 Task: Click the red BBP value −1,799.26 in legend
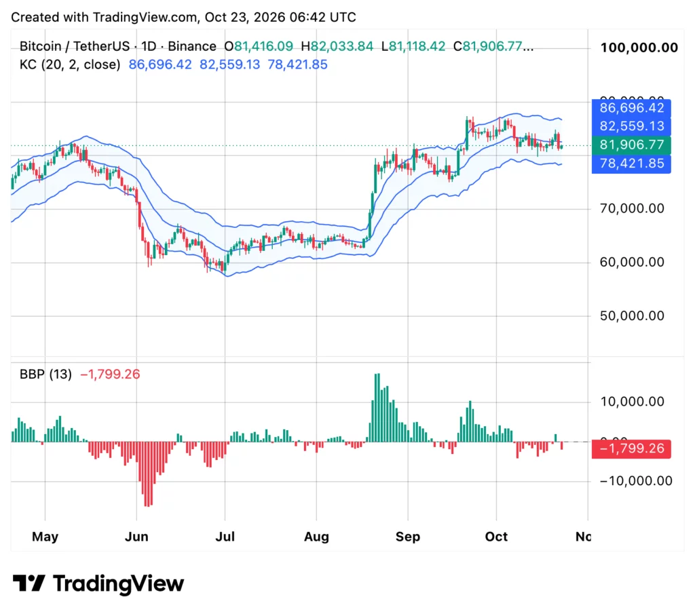pos(110,374)
